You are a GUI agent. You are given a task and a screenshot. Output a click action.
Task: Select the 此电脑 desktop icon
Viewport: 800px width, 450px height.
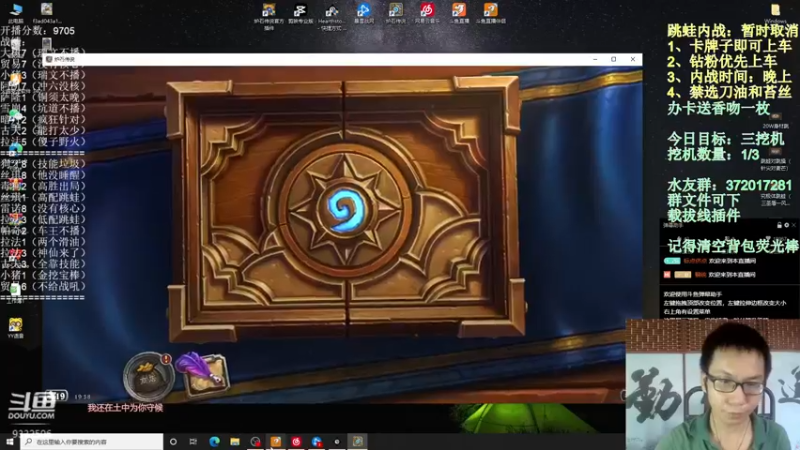coord(16,13)
